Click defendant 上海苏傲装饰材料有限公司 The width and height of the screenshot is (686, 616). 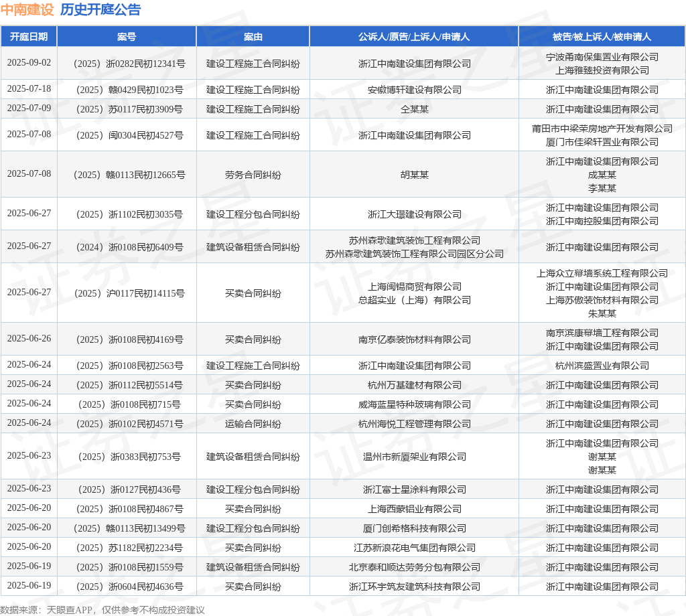tap(602, 301)
